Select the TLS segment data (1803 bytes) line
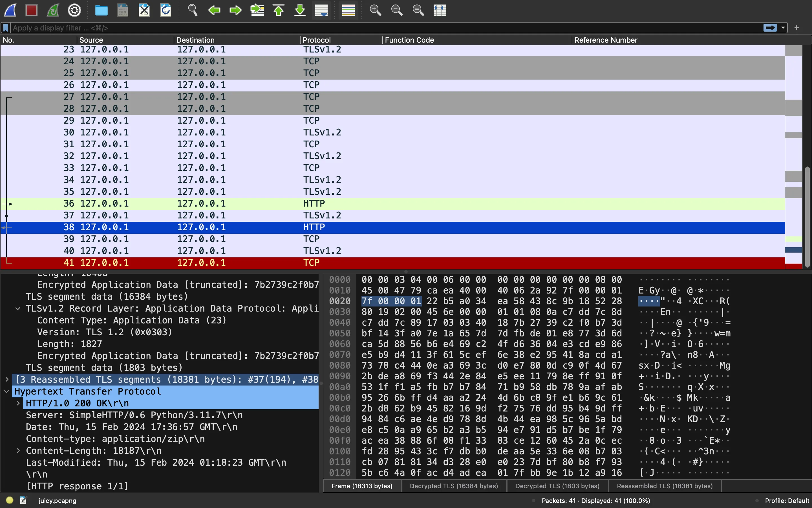The width and height of the screenshot is (812, 508). point(104,367)
